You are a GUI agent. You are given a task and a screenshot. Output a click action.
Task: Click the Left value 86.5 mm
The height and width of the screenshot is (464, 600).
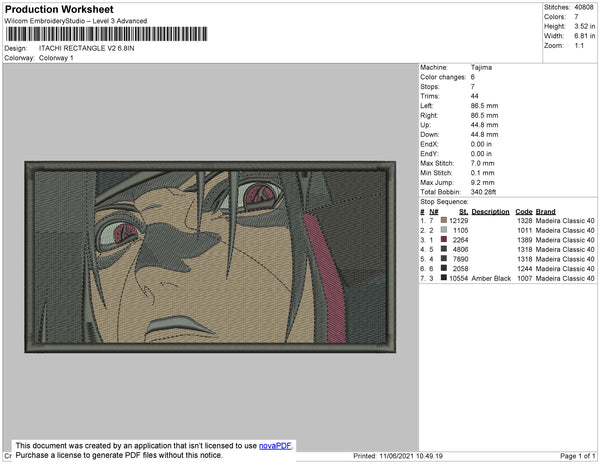point(484,106)
